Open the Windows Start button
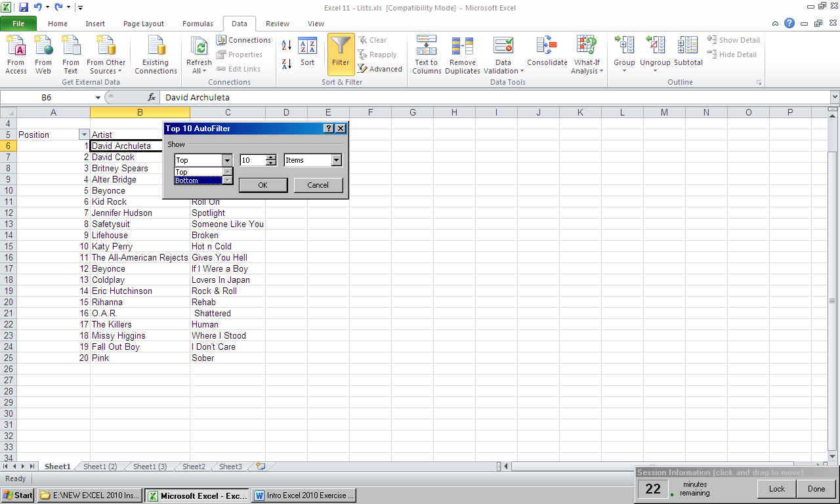Image resolution: width=840 pixels, height=504 pixels. pyautogui.click(x=18, y=495)
